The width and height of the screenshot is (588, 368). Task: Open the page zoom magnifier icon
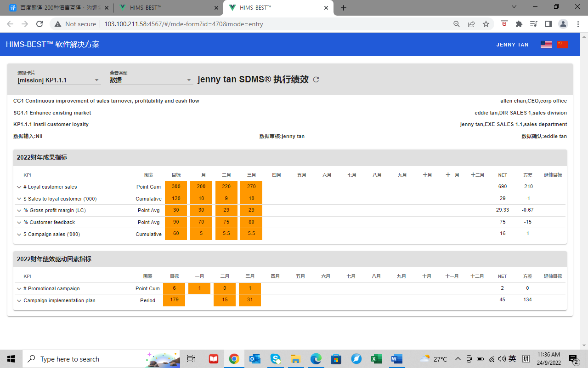click(x=456, y=24)
